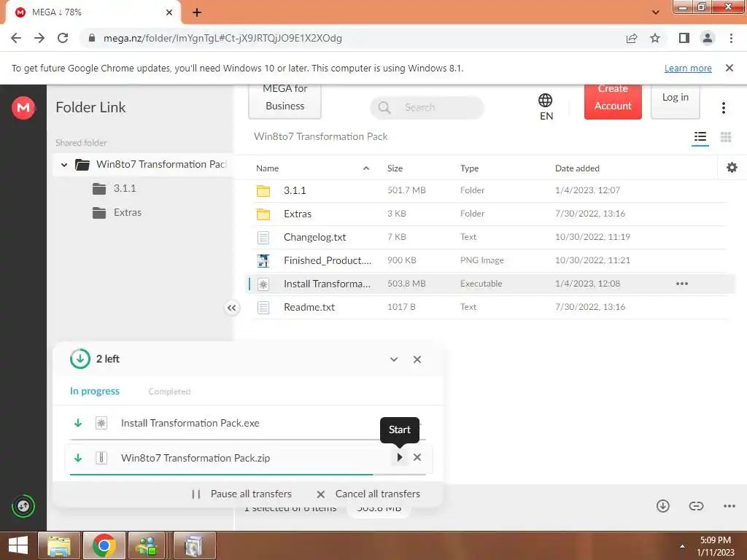The image size is (747, 560).
Task: Go back in Chrome
Action: 16,38
